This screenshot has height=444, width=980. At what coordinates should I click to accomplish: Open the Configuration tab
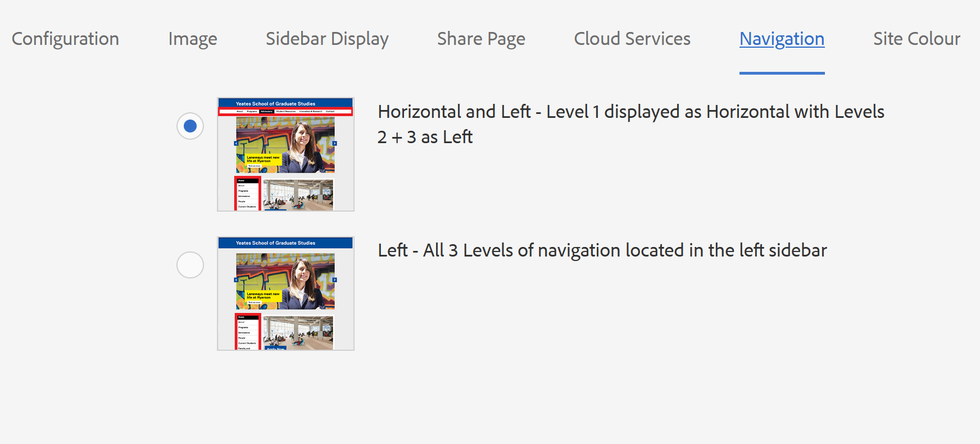pos(65,39)
